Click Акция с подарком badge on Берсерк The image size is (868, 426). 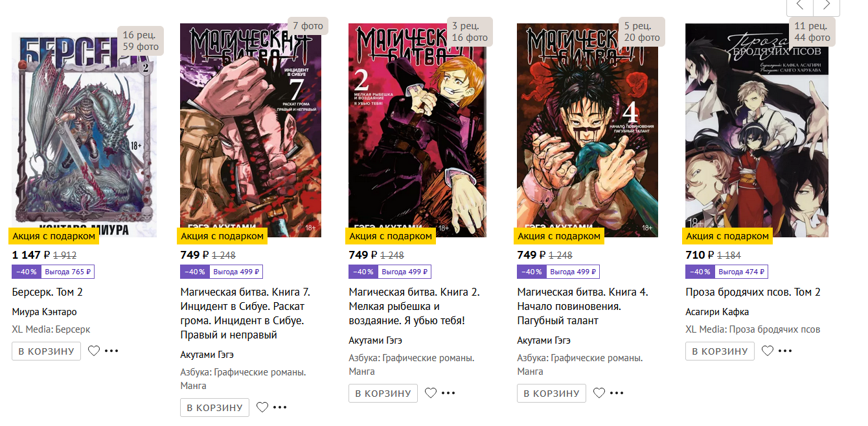coord(54,236)
